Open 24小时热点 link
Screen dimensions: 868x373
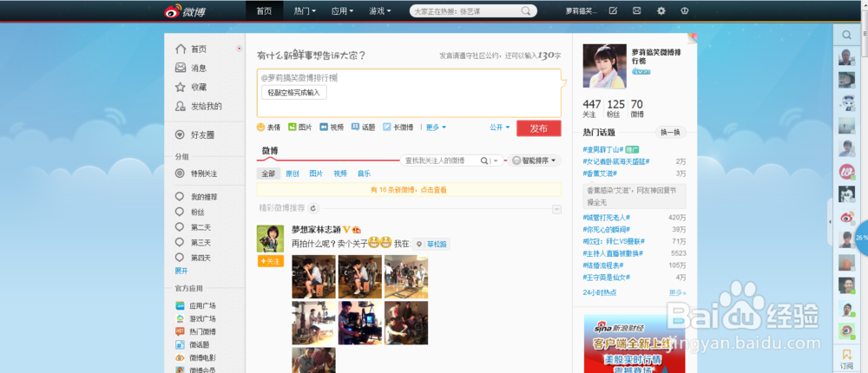click(600, 292)
